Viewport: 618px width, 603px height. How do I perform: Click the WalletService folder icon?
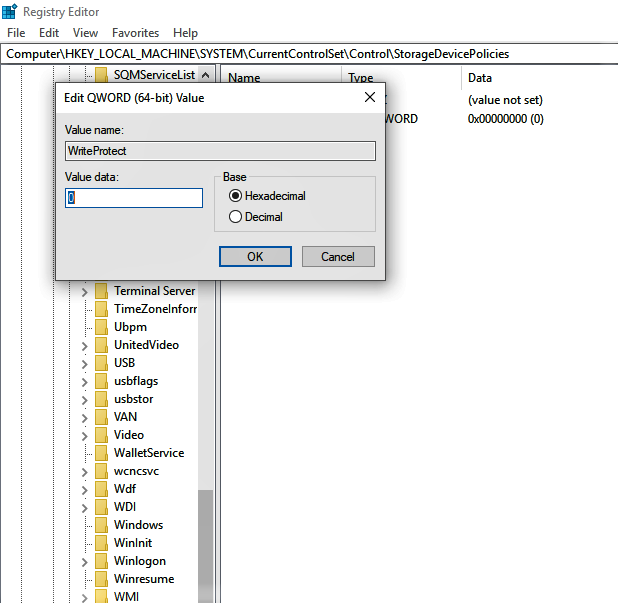(101, 453)
